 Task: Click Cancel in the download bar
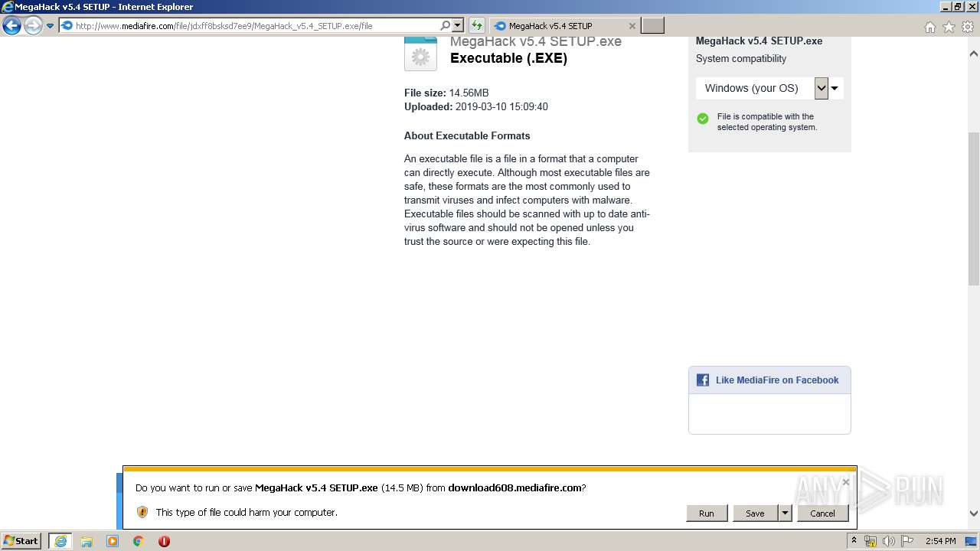pyautogui.click(x=823, y=514)
